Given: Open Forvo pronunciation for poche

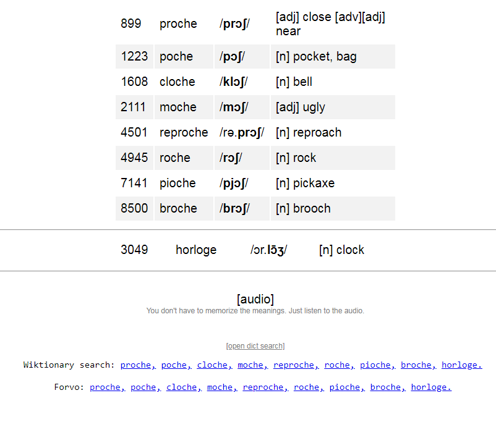Looking at the screenshot, I should [x=145, y=387].
